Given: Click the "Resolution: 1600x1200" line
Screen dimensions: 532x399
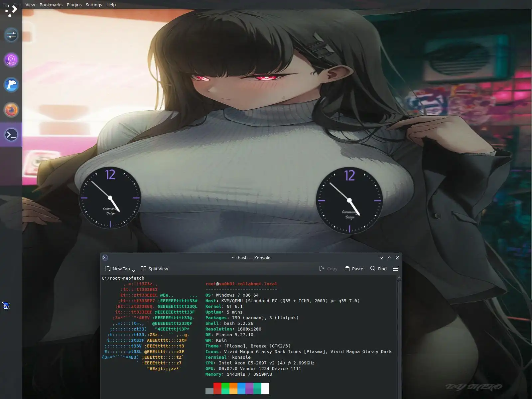Looking at the screenshot, I should coord(233,329).
